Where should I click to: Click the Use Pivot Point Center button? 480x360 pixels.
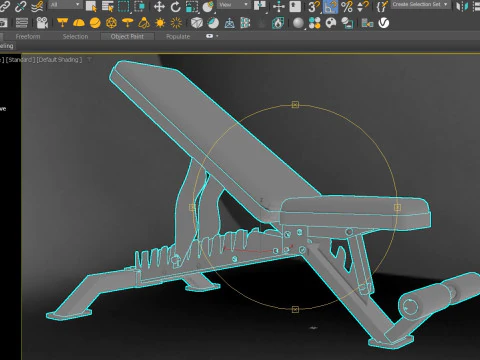(260, 6)
